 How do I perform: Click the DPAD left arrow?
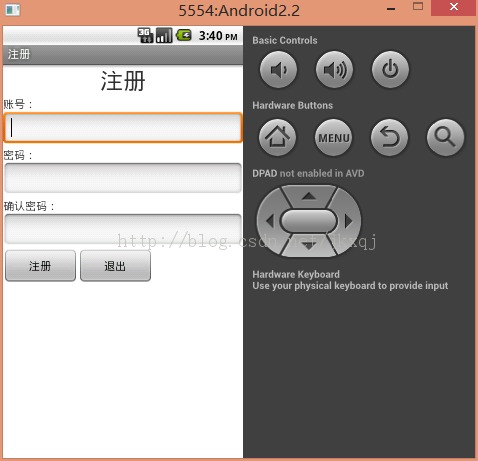tap(269, 221)
